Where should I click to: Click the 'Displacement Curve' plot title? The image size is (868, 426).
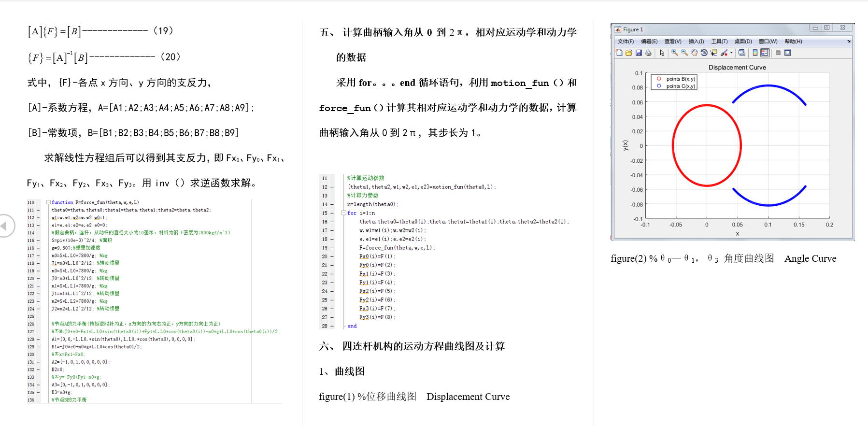[x=737, y=67]
